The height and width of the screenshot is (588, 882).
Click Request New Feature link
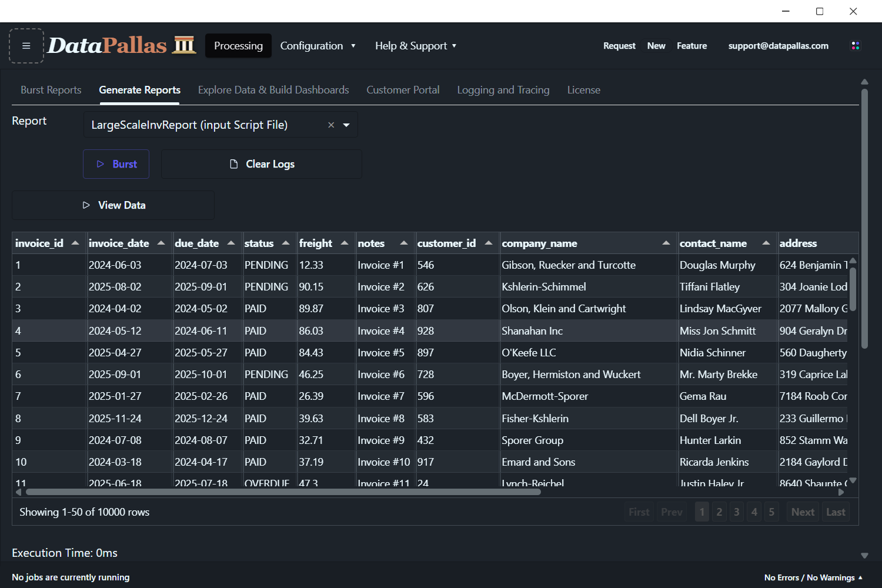(655, 46)
